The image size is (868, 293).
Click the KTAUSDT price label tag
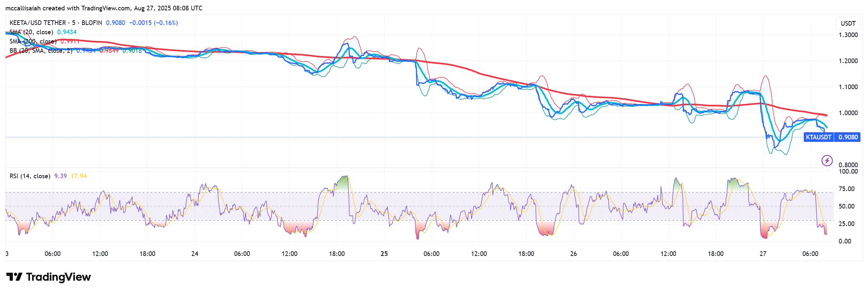tap(818, 137)
